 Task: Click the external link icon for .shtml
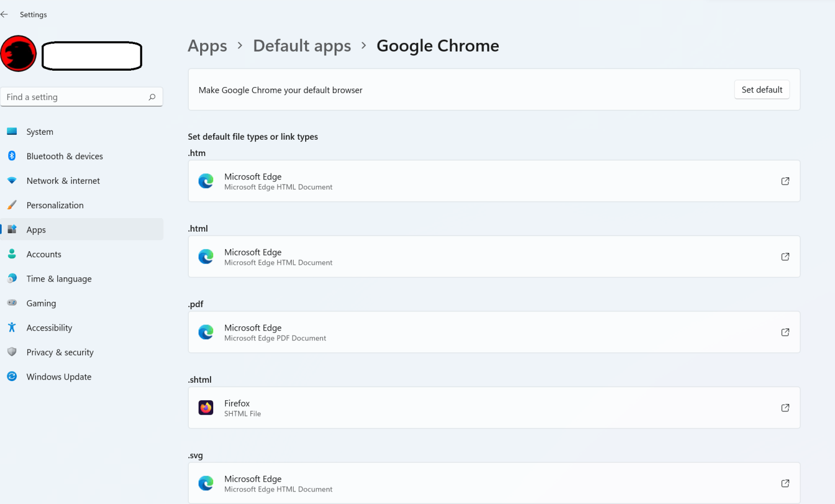pyautogui.click(x=785, y=407)
